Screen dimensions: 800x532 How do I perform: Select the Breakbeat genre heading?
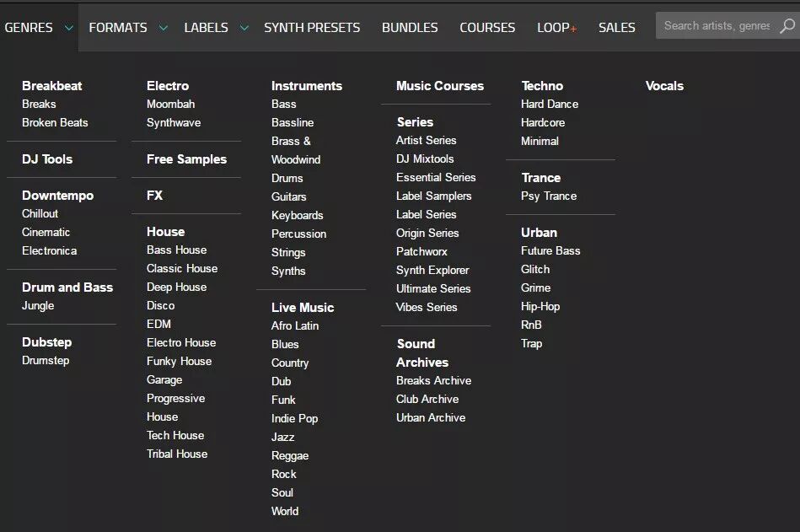tap(52, 86)
